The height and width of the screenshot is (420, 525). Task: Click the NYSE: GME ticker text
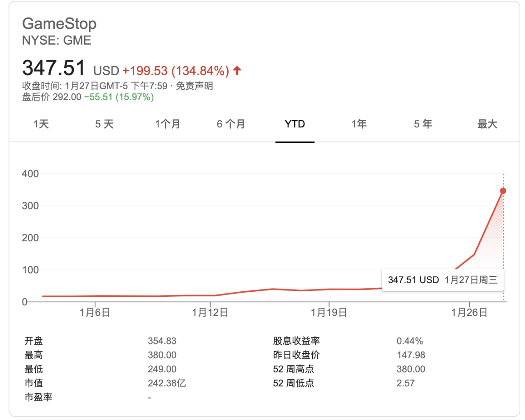pyautogui.click(x=57, y=40)
